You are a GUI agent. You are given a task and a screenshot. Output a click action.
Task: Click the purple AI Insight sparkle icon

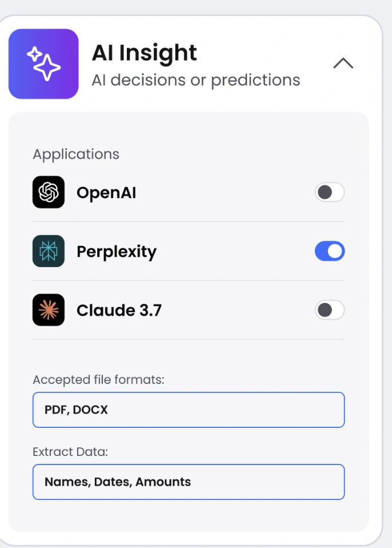coord(43,64)
